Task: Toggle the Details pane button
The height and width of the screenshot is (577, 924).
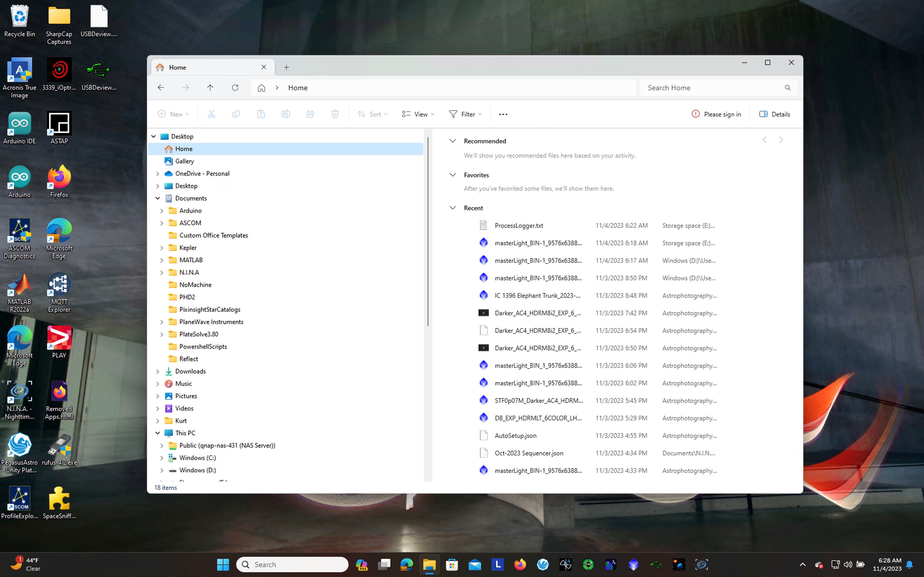Action: [x=775, y=114]
